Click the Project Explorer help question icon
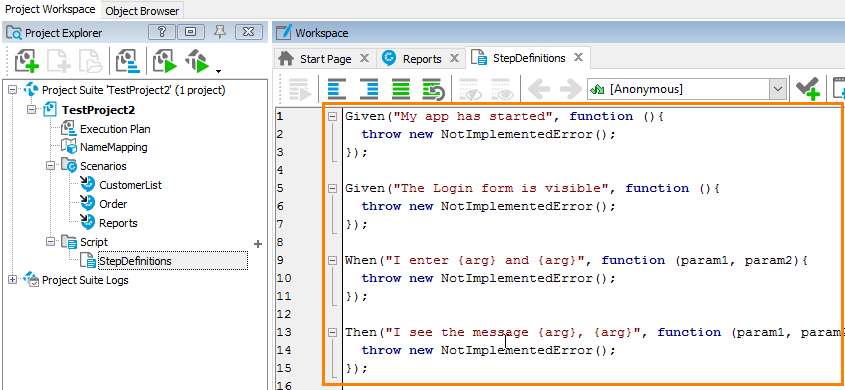This screenshot has height=390, width=845. click(162, 32)
